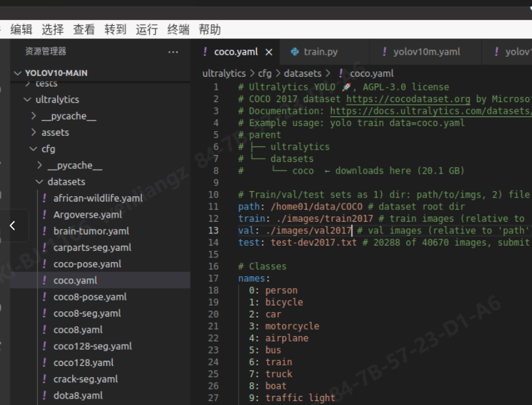Image resolution: width=532 pixels, height=405 pixels.
Task: Switch to the train.py tab
Action: (320, 52)
